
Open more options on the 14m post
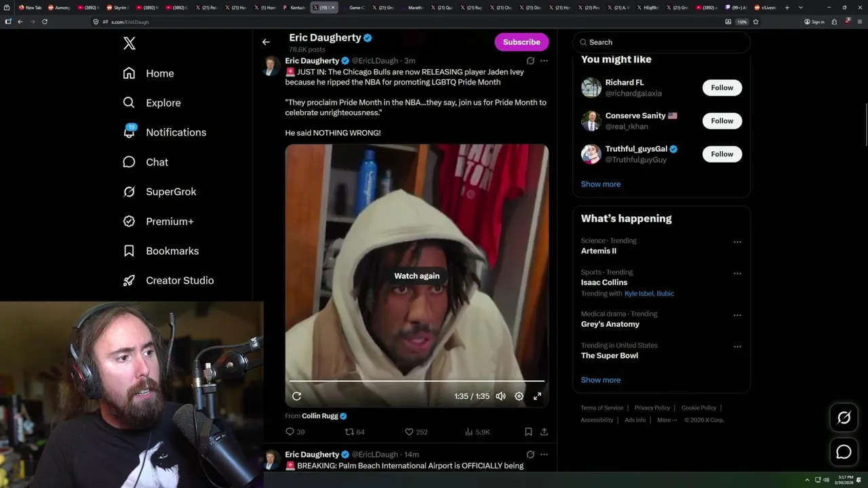tap(544, 454)
